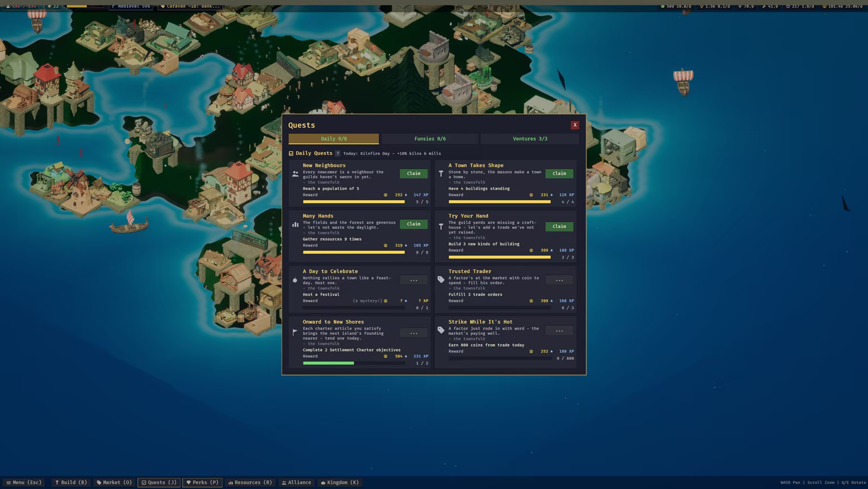The image size is (868, 489).
Task: Expand Trusted Trader ellipsis options
Action: pyautogui.click(x=559, y=280)
